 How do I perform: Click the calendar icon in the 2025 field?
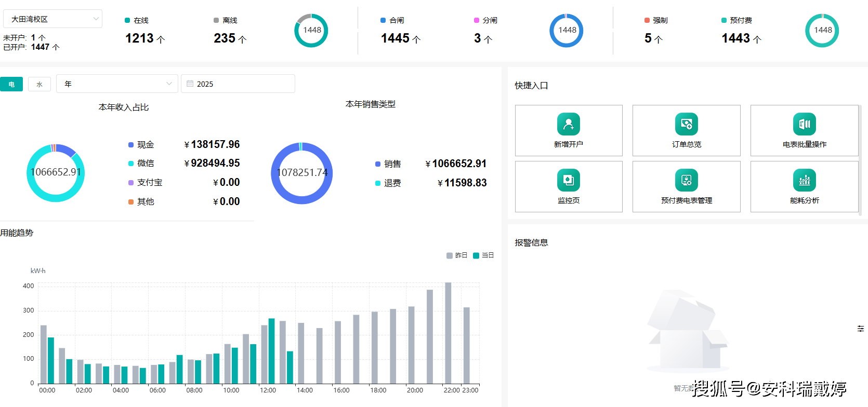click(190, 84)
